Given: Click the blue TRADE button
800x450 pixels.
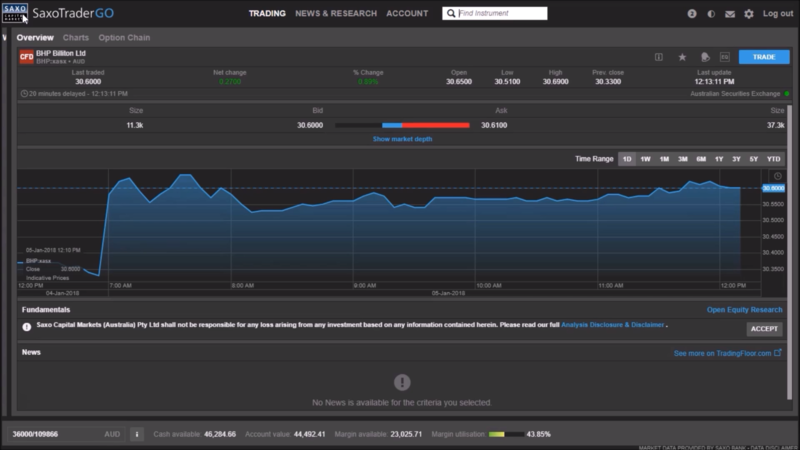Looking at the screenshot, I should point(764,57).
